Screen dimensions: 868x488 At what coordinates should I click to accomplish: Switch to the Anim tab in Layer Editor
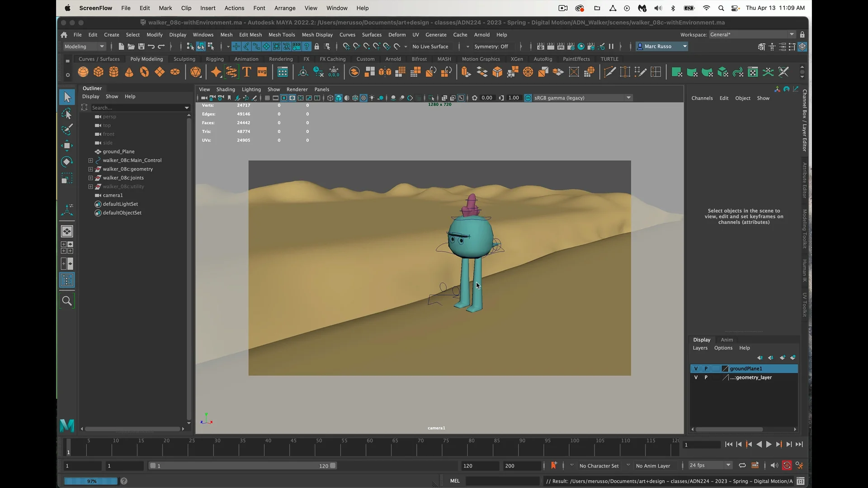tap(726, 340)
